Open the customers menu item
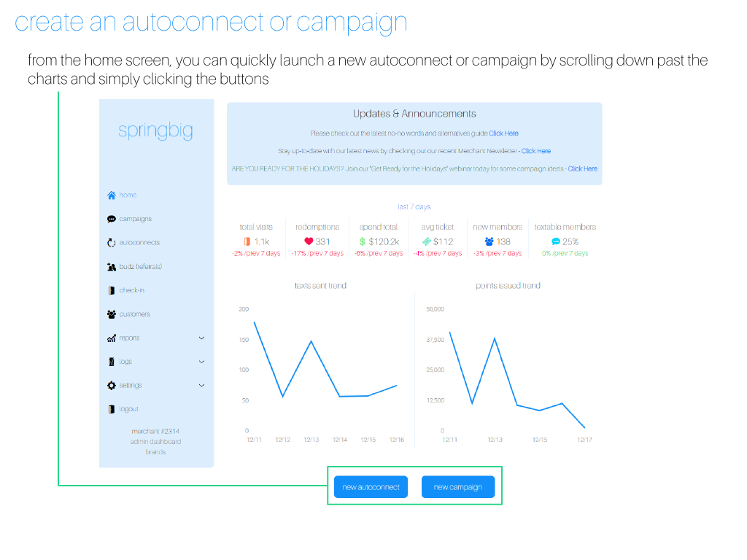The image size is (747, 560). click(x=135, y=314)
